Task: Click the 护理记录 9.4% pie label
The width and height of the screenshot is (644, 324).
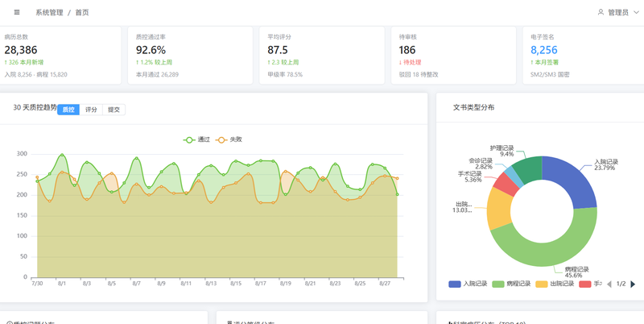Action: tap(502, 151)
